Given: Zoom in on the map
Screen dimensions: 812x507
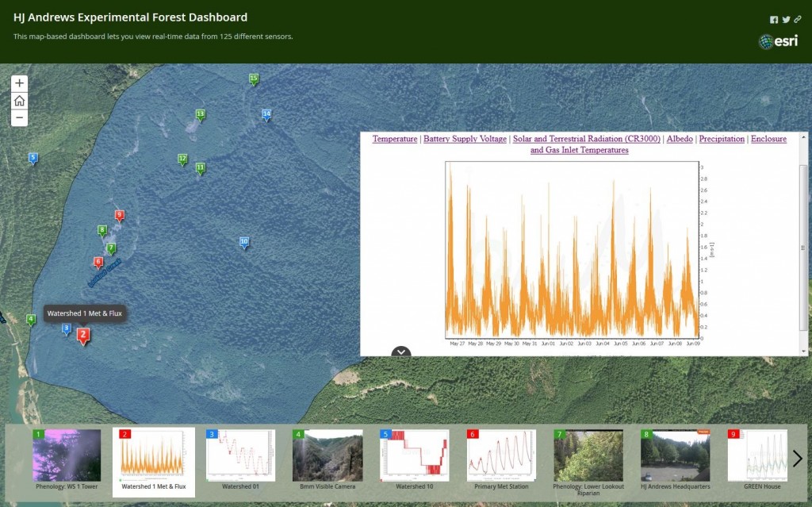Looking at the screenshot, I should (20, 83).
